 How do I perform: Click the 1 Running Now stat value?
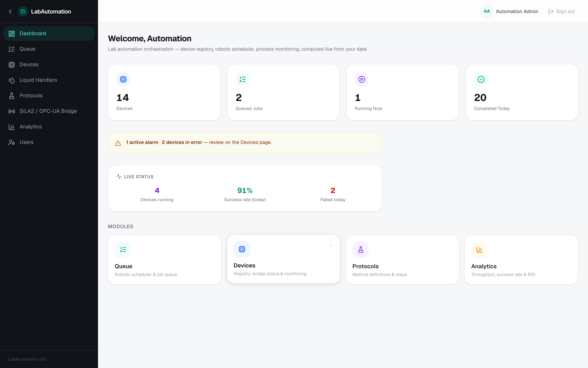point(358,98)
